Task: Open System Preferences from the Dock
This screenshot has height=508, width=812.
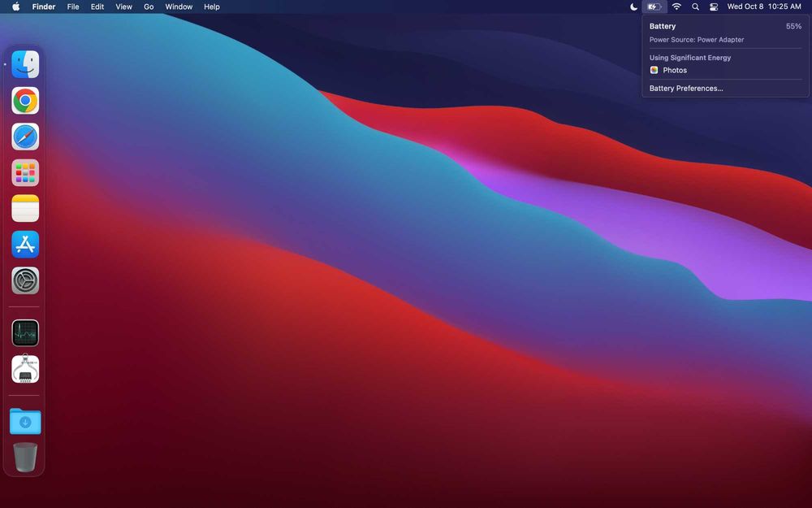Action: pos(25,280)
